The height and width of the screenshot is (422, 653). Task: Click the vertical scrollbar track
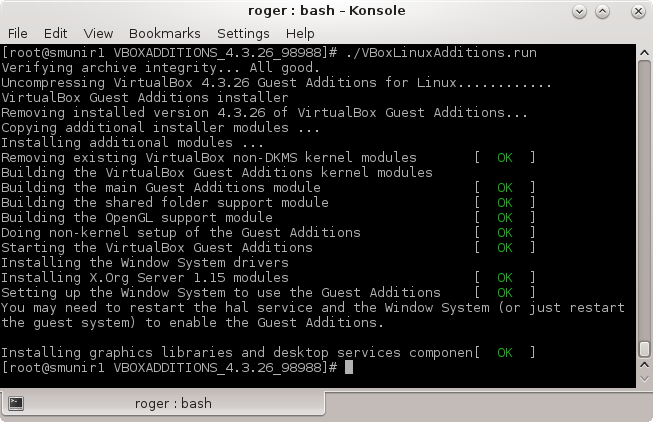[x=644, y=200]
